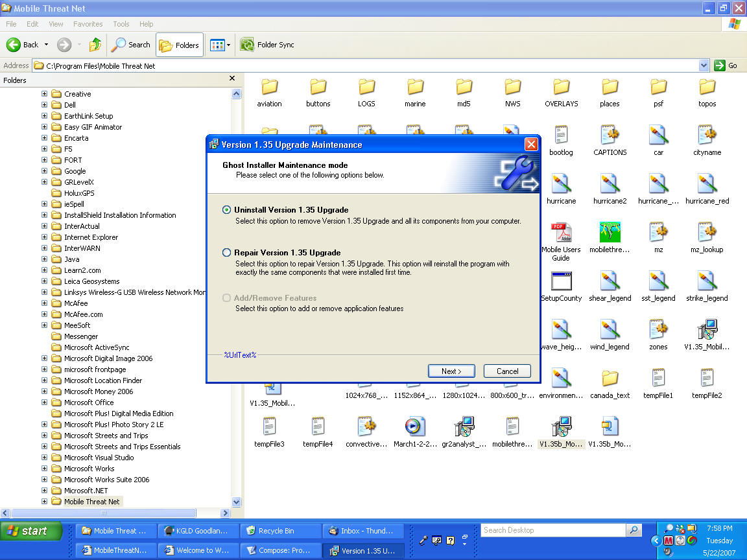Open the Edit menu
747x560 pixels.
[32, 24]
